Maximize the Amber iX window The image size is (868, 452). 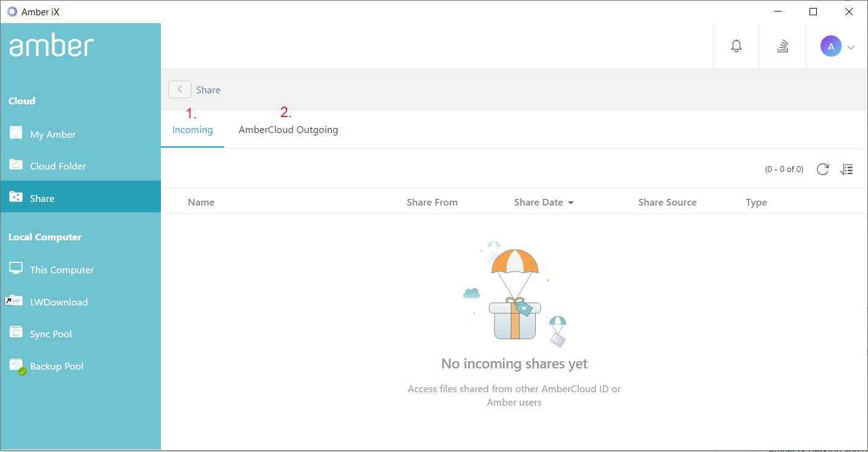tap(813, 12)
